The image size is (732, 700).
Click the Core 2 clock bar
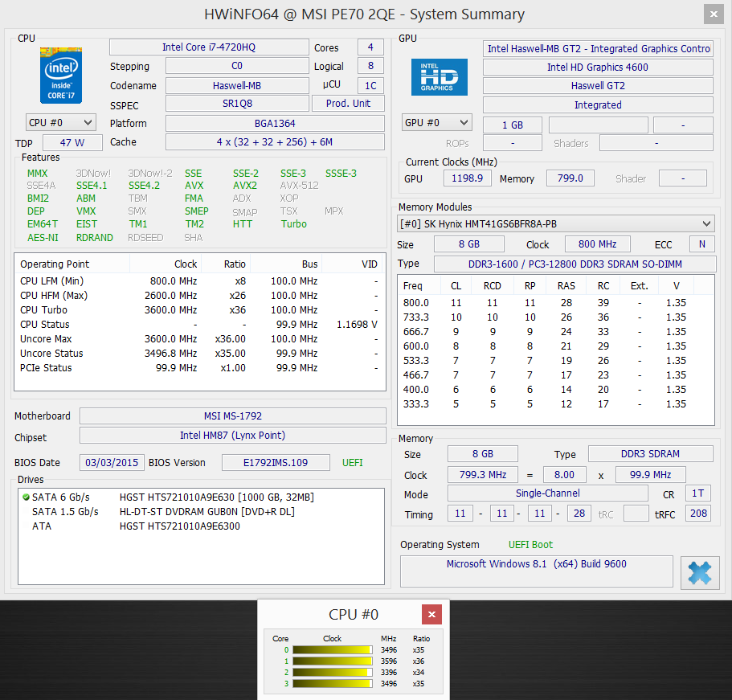point(333,672)
